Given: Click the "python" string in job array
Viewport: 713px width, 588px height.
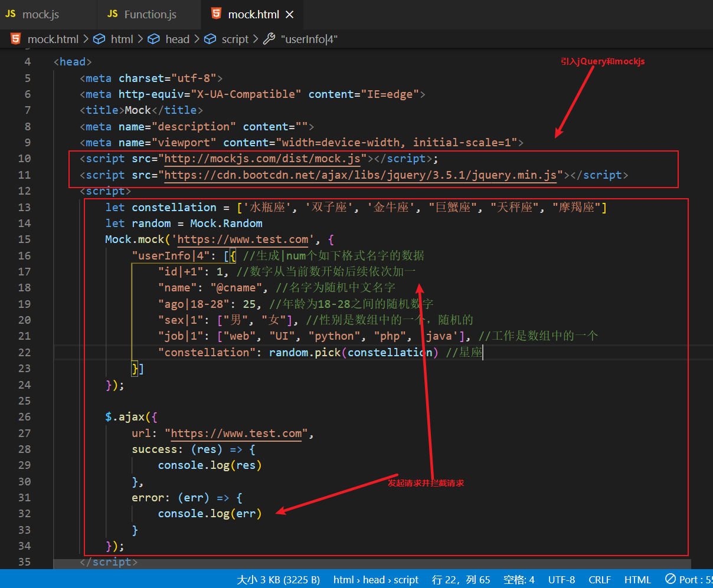Looking at the screenshot, I should pyautogui.click(x=335, y=336).
